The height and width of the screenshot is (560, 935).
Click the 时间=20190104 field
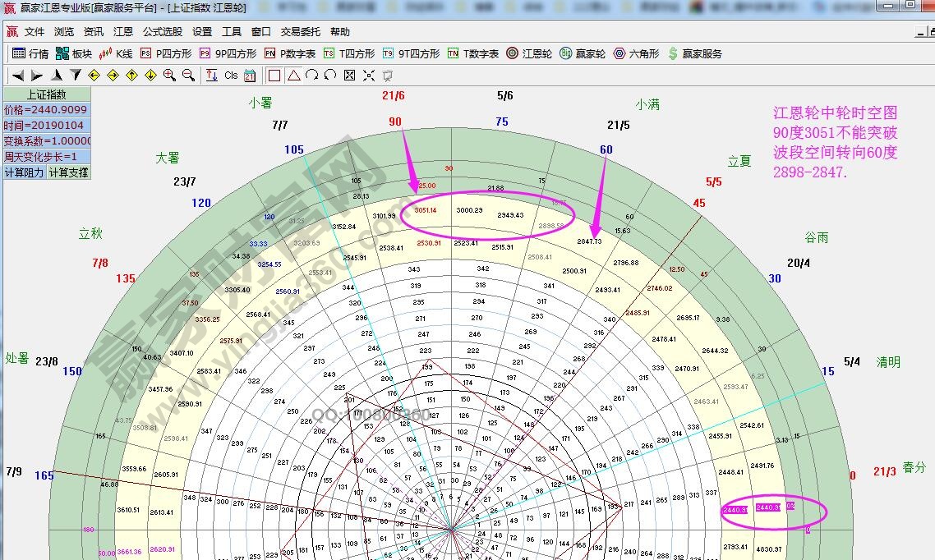point(46,126)
